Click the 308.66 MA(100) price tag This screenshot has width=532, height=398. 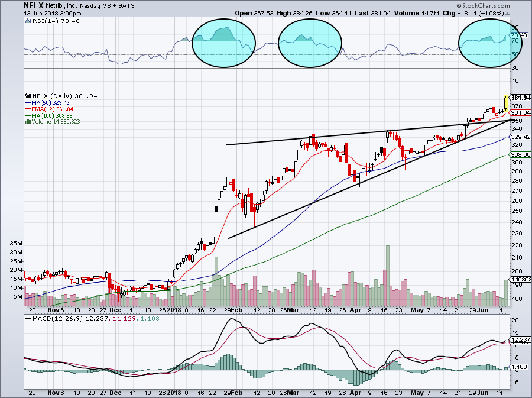pos(520,155)
